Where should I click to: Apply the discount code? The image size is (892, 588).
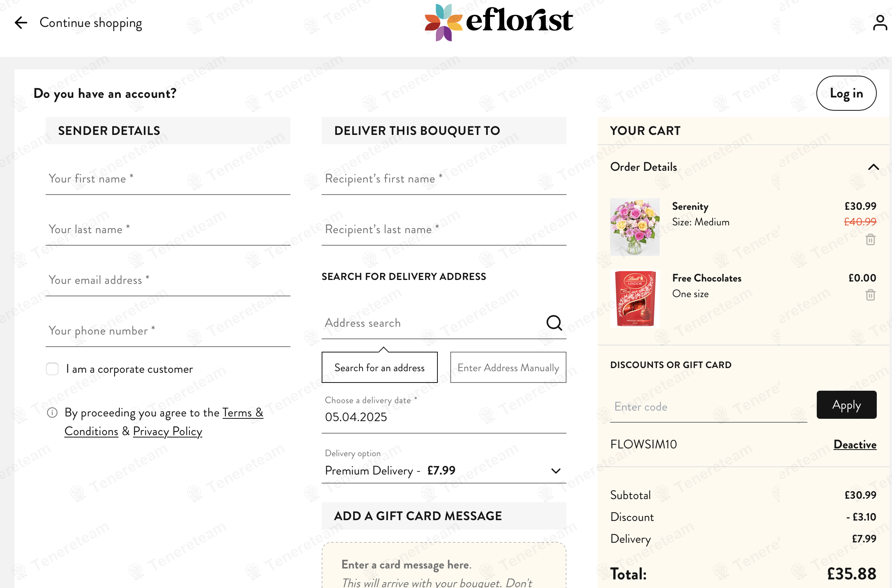point(846,405)
